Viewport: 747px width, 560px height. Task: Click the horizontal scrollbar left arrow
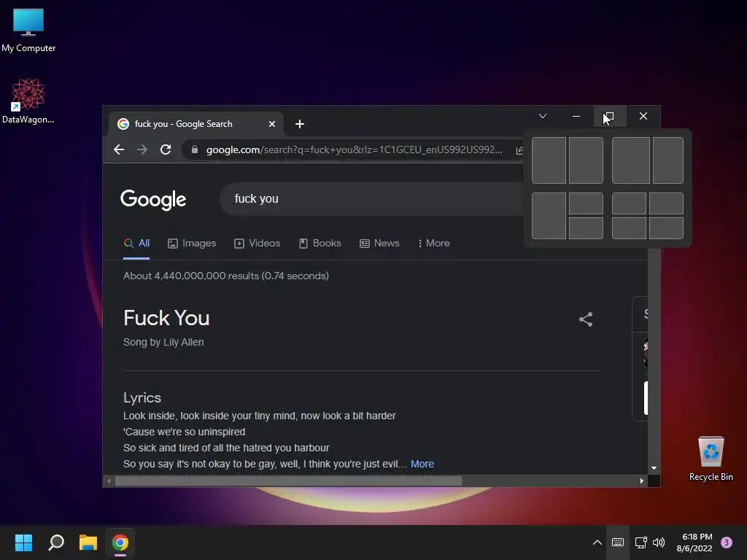click(x=109, y=481)
